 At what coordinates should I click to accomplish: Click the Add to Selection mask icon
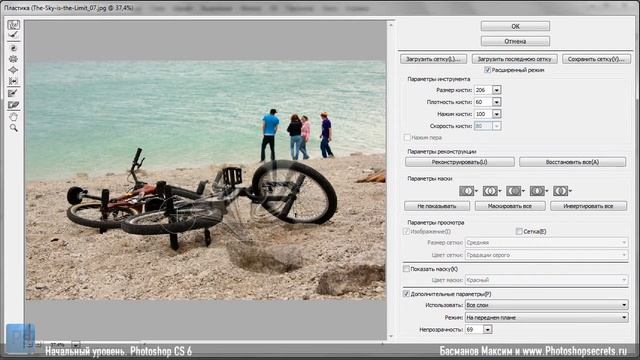(490, 191)
